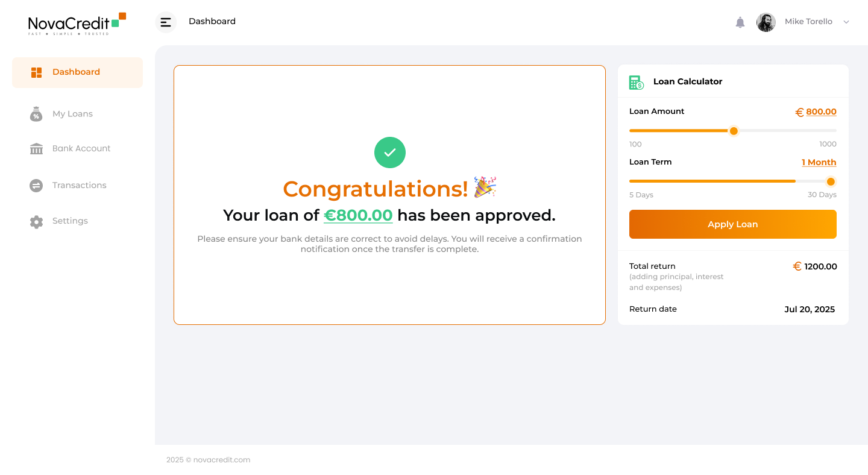Go to the Transactions menu item
868x475 pixels.
point(79,185)
